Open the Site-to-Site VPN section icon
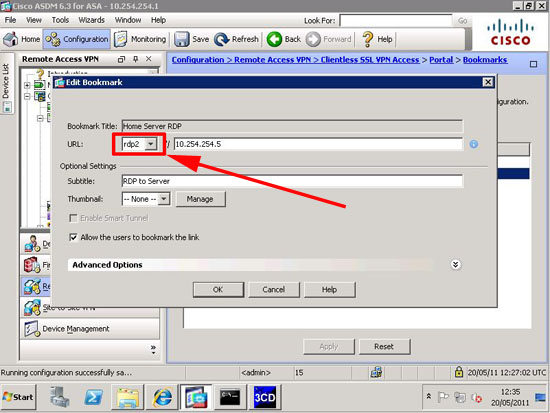 tap(32, 308)
